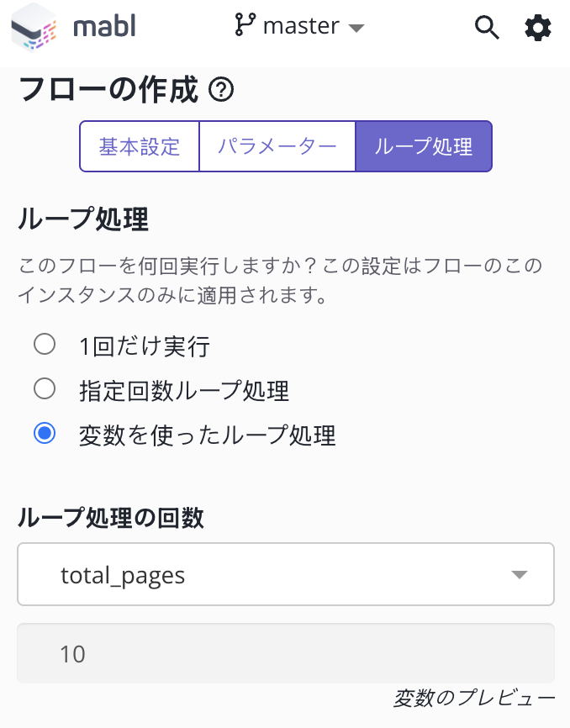Click the caret next to master

click(x=356, y=28)
